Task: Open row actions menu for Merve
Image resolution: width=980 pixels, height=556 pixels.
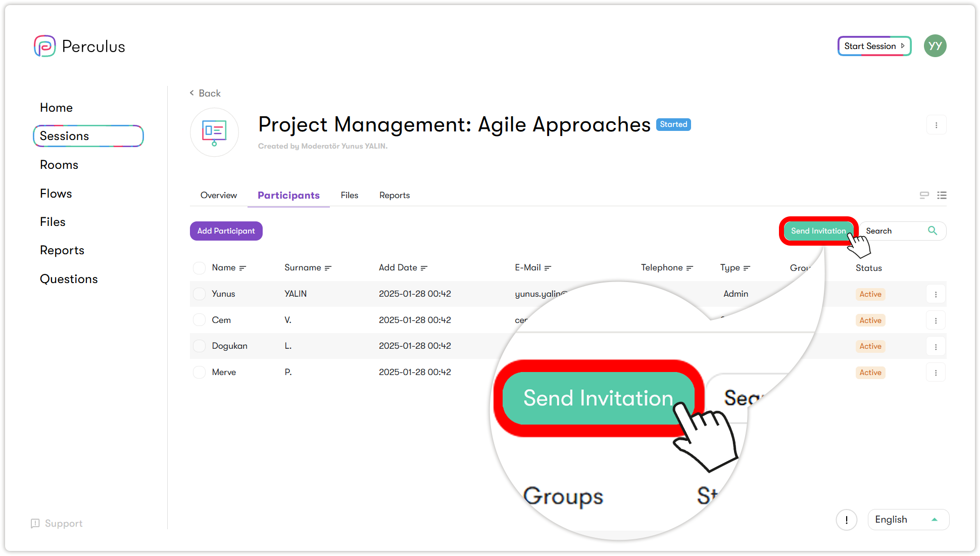Action: pyautogui.click(x=936, y=373)
